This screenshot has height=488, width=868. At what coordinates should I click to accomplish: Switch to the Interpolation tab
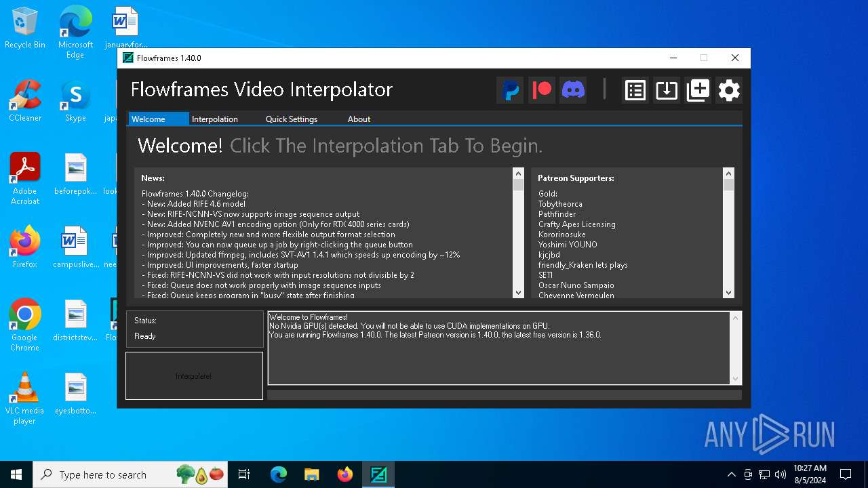pyautogui.click(x=215, y=119)
